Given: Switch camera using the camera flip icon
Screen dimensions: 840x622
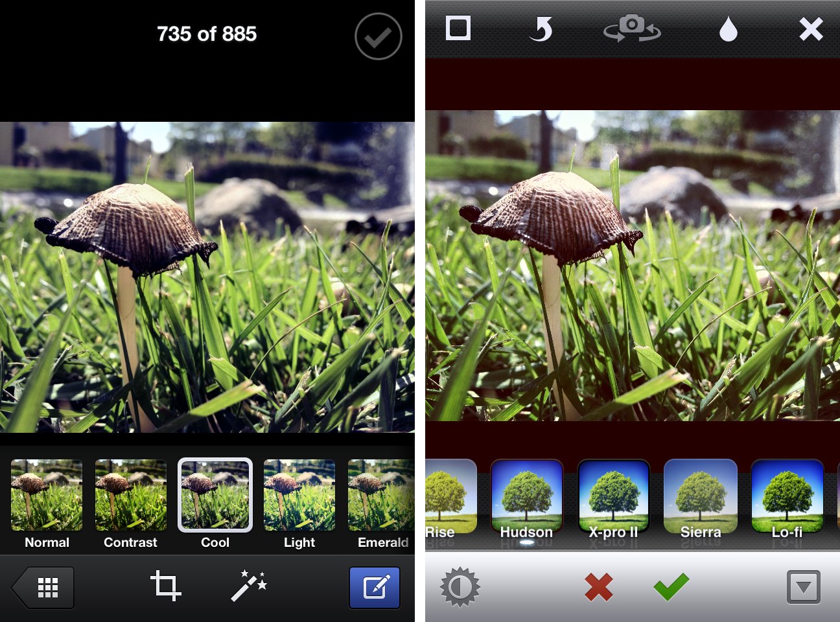Looking at the screenshot, I should pos(632,29).
